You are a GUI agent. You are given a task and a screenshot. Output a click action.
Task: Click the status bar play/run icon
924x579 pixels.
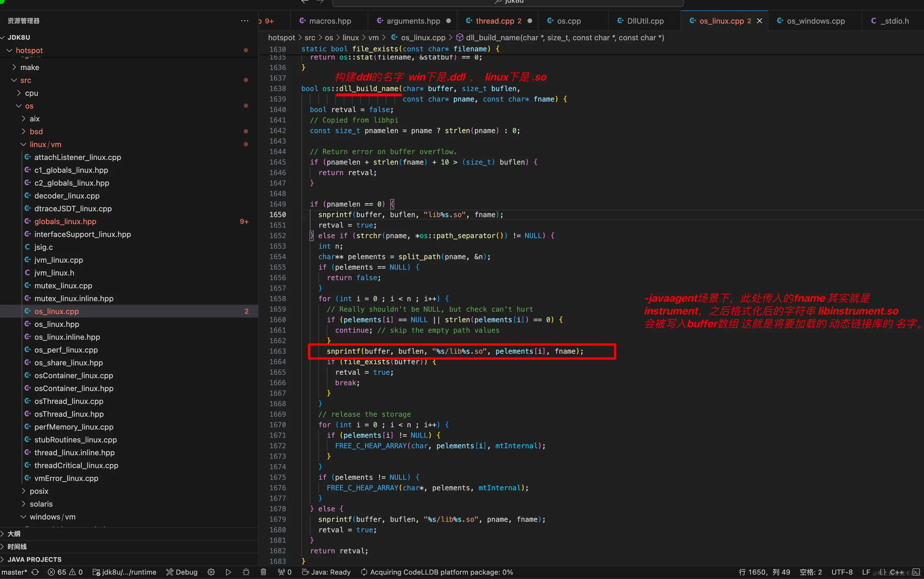(228, 572)
